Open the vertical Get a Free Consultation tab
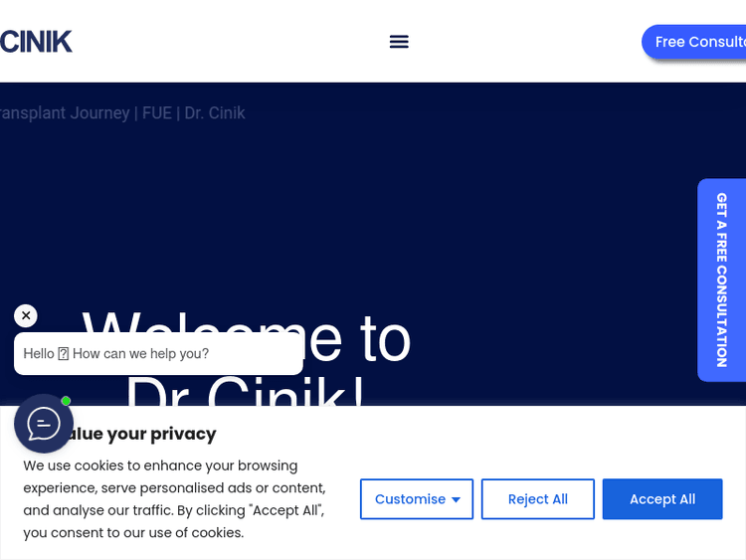Viewport: 746px width, 560px height. [721, 280]
